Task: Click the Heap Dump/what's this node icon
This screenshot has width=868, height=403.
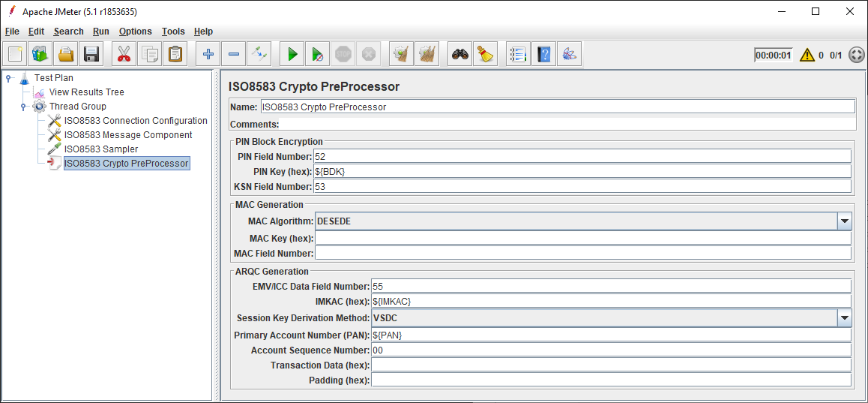Action: point(569,54)
